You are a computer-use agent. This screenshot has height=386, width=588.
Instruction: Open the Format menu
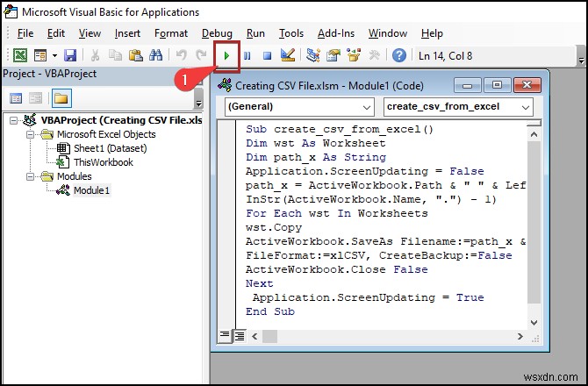coord(171,33)
